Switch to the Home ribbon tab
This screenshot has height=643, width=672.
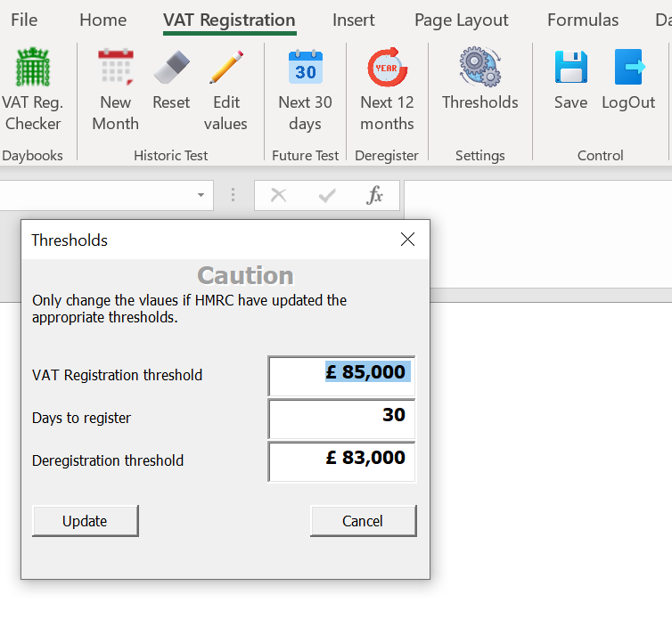click(102, 20)
